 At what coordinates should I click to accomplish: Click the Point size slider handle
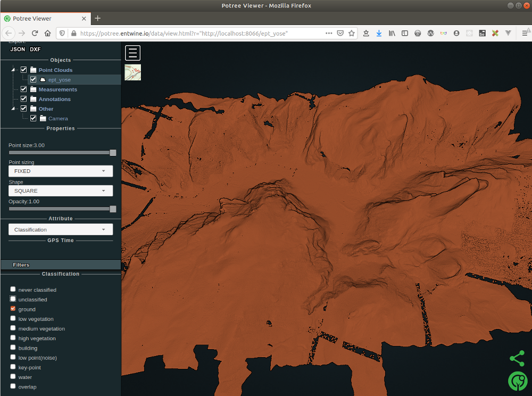click(x=113, y=153)
